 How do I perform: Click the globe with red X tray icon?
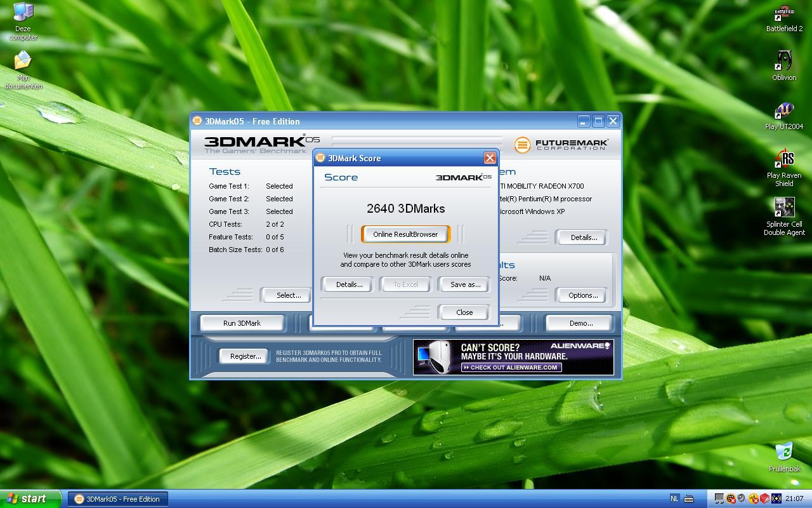731,498
